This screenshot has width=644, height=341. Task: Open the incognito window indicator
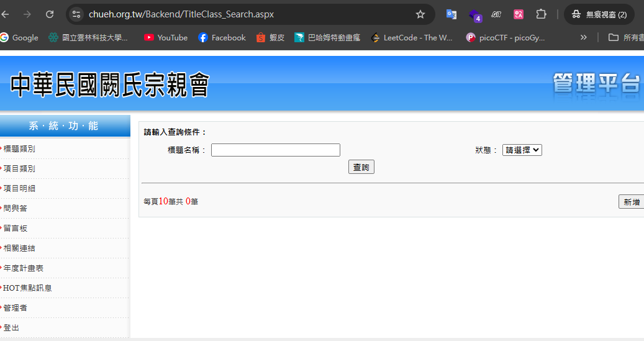coord(599,14)
